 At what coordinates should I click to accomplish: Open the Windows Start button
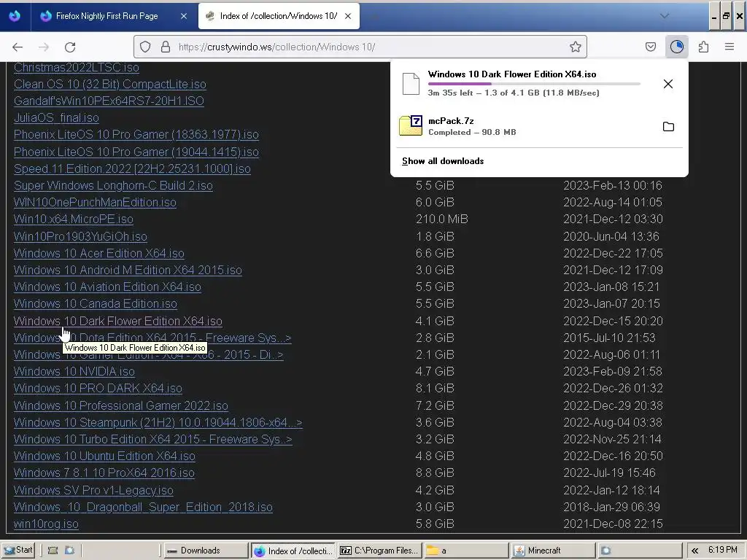pyautogui.click(x=18, y=550)
